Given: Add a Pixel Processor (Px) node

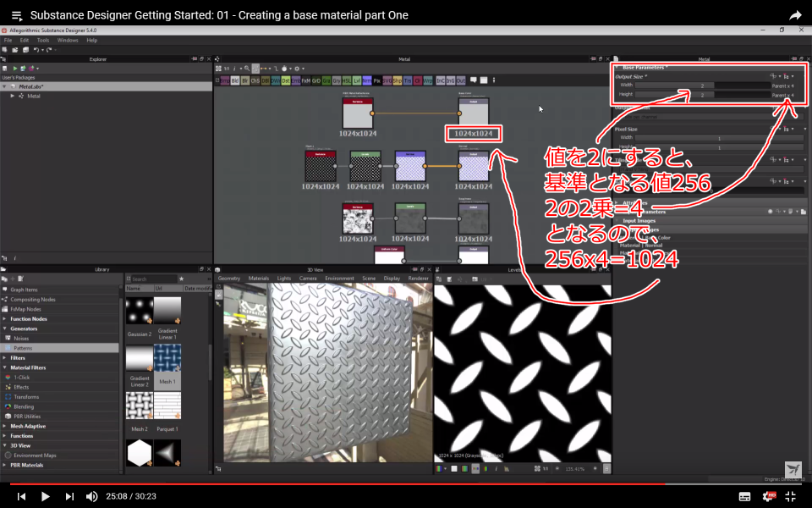Looking at the screenshot, I should click(377, 81).
